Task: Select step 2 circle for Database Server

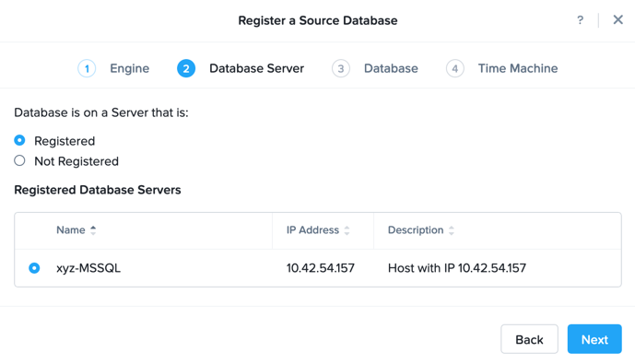Action: coord(186,68)
